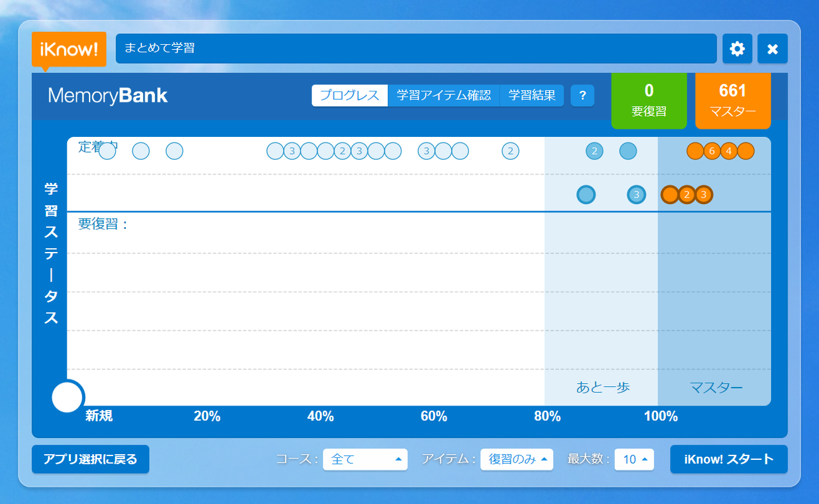Image resolution: width=819 pixels, height=504 pixels.
Task: Click the vertical 学習ステータス label
Action: coord(51,253)
